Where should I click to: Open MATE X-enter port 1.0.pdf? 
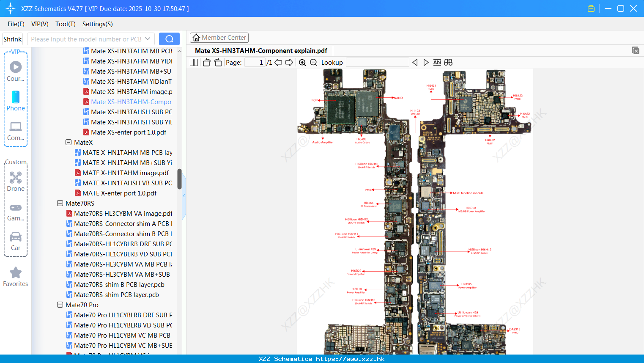click(x=115, y=193)
